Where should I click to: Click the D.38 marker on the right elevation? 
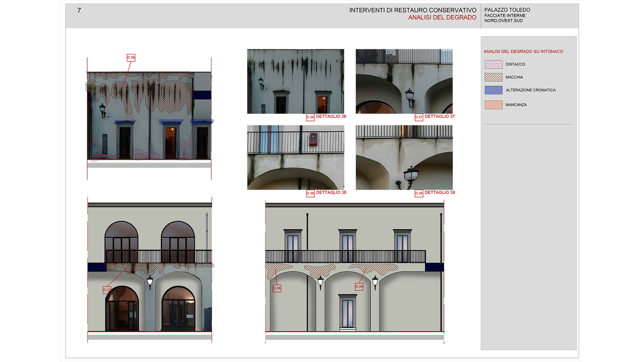pyautogui.click(x=277, y=288)
